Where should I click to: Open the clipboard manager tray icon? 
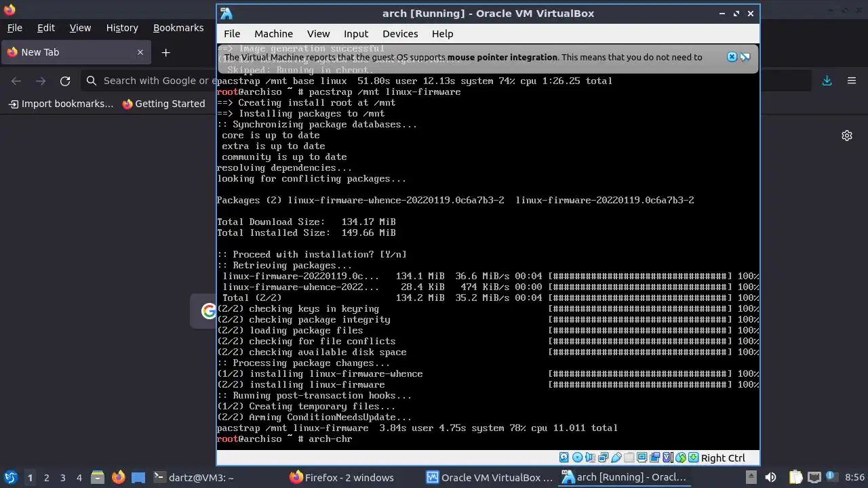click(795, 477)
